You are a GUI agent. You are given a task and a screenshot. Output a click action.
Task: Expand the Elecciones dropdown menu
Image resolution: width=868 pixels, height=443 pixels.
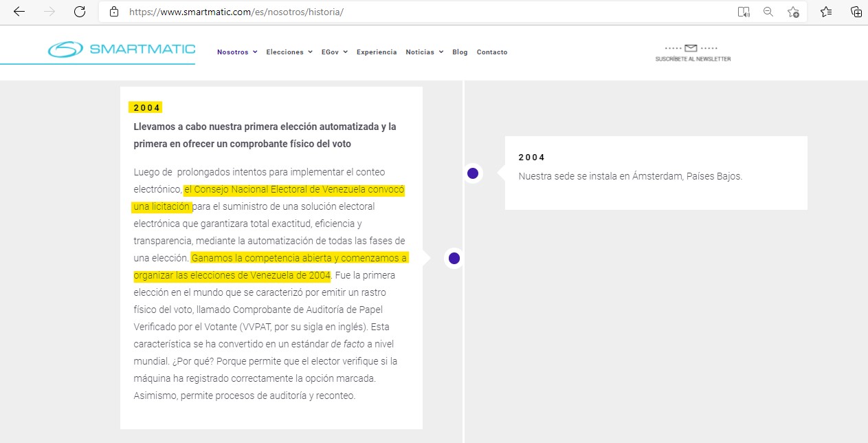pyautogui.click(x=289, y=52)
